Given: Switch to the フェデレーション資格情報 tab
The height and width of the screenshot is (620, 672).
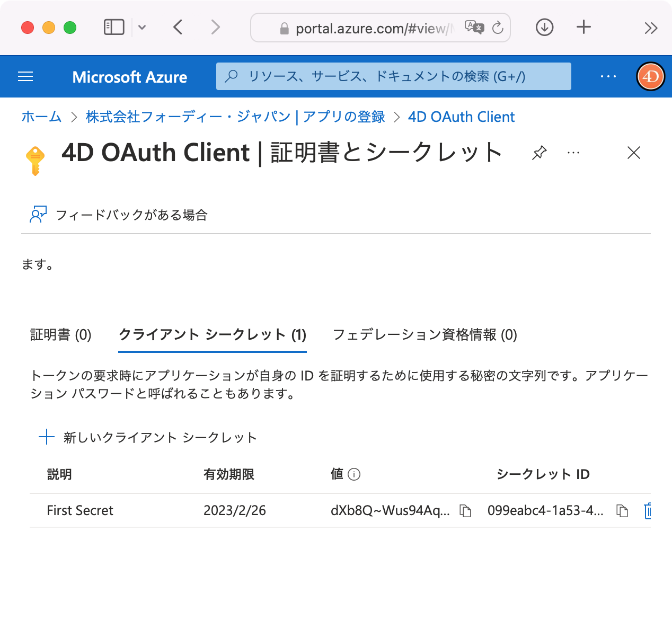Looking at the screenshot, I should tap(425, 335).
